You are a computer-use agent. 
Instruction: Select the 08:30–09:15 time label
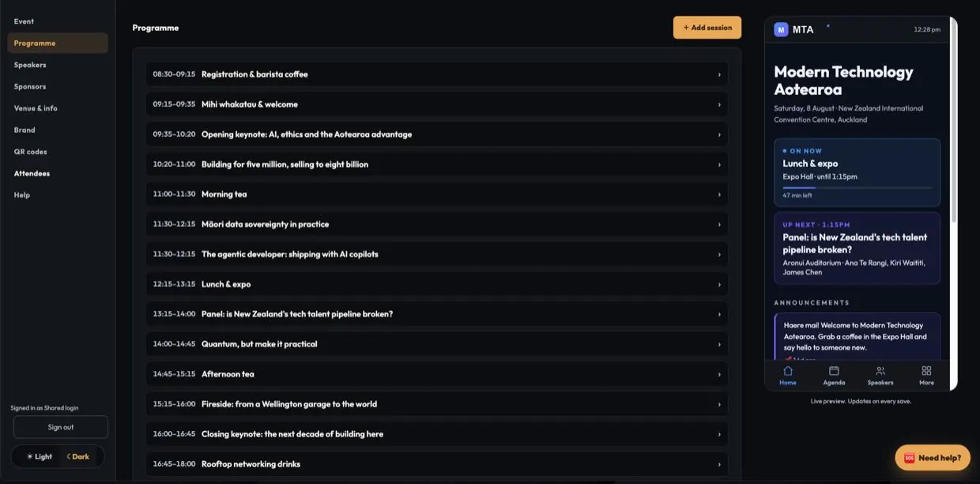(x=174, y=74)
